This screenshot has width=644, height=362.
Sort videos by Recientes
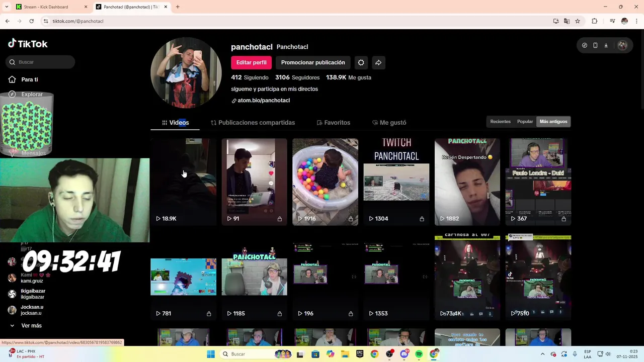click(500, 122)
